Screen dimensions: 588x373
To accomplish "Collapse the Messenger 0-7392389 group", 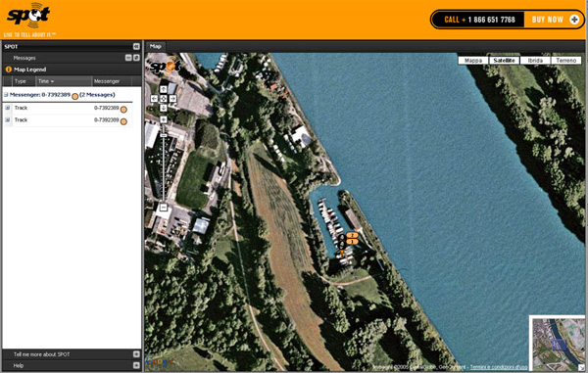I will (6, 95).
